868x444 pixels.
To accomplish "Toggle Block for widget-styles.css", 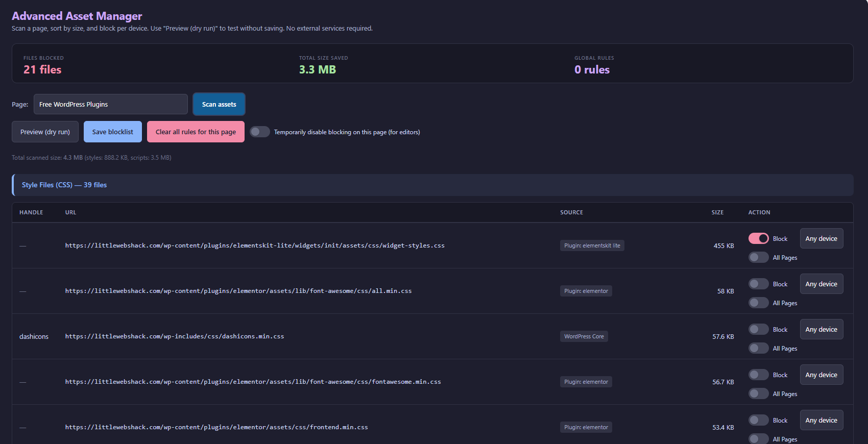I will pyautogui.click(x=758, y=238).
